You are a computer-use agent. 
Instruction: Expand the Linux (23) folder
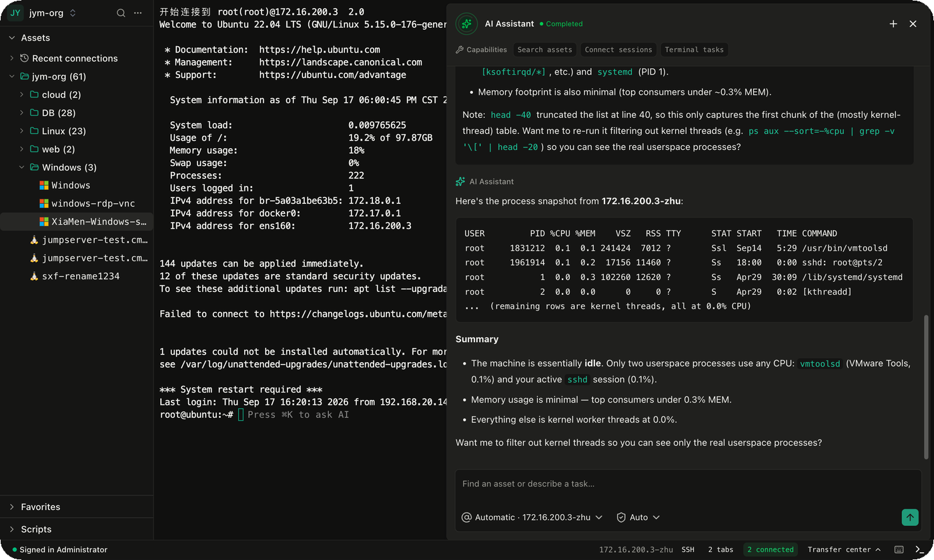(x=21, y=131)
